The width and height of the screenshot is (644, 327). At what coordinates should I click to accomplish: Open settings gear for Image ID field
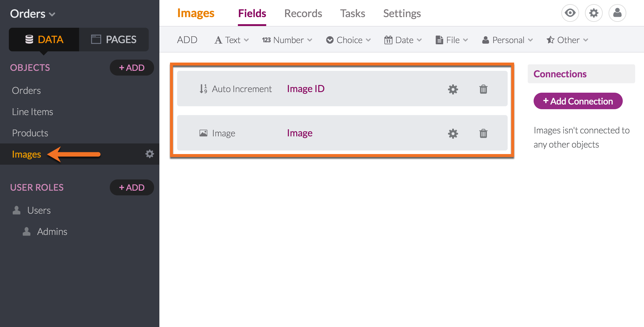click(x=453, y=89)
